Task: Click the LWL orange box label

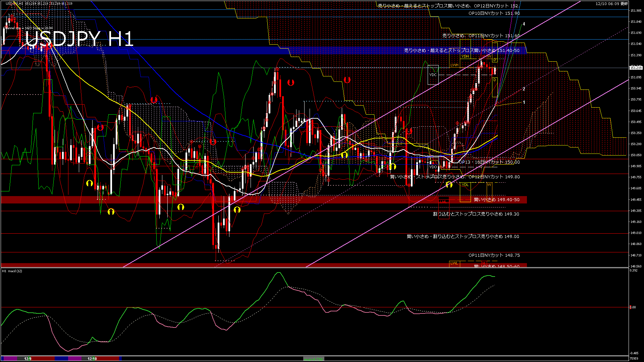Action: 454,263
